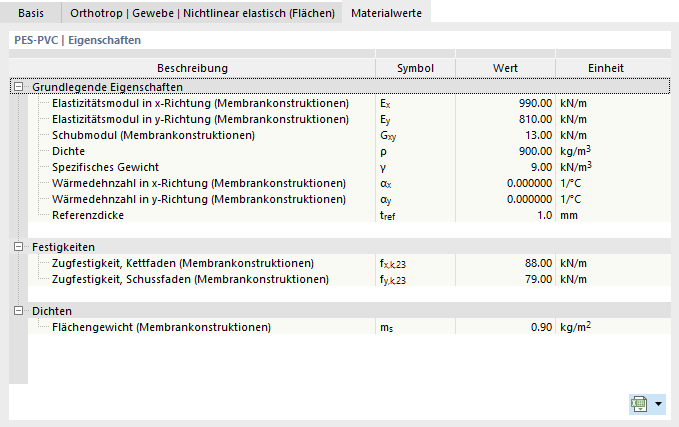Open the Basis tab
The width and height of the screenshot is (679, 427).
coord(31,13)
